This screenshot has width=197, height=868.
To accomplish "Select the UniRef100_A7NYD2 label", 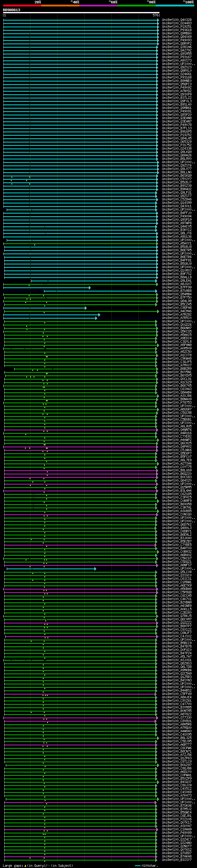I will click(x=177, y=91).
